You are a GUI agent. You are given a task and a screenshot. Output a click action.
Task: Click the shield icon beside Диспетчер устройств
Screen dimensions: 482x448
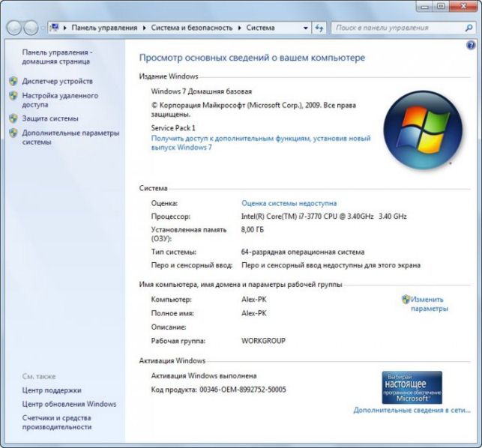point(13,82)
